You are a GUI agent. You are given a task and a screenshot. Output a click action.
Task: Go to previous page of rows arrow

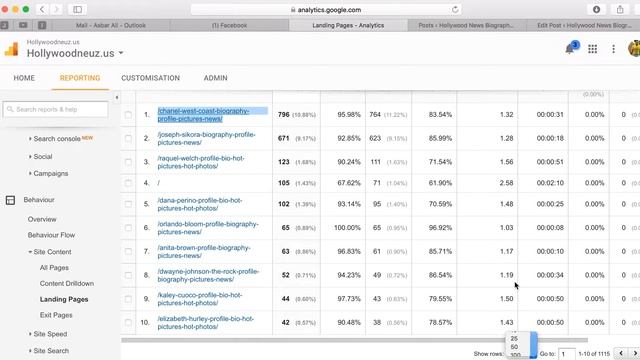[621, 353]
